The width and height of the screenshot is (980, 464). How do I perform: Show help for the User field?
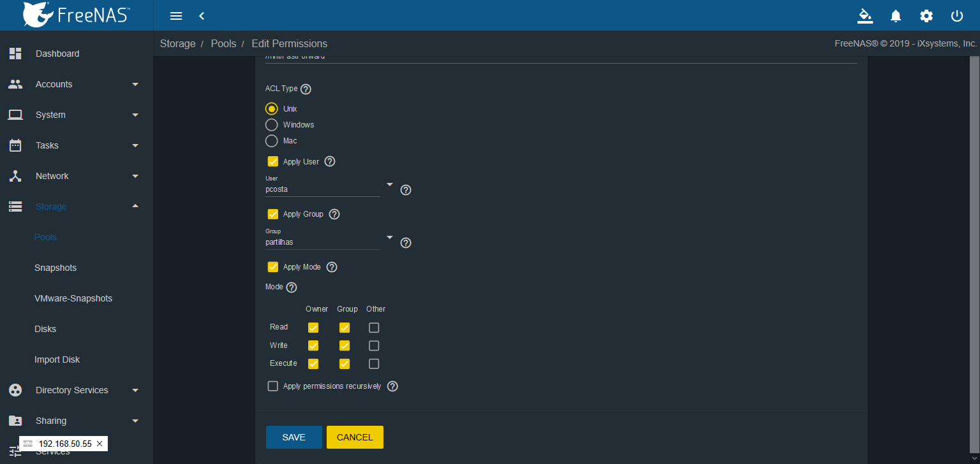[x=406, y=190]
